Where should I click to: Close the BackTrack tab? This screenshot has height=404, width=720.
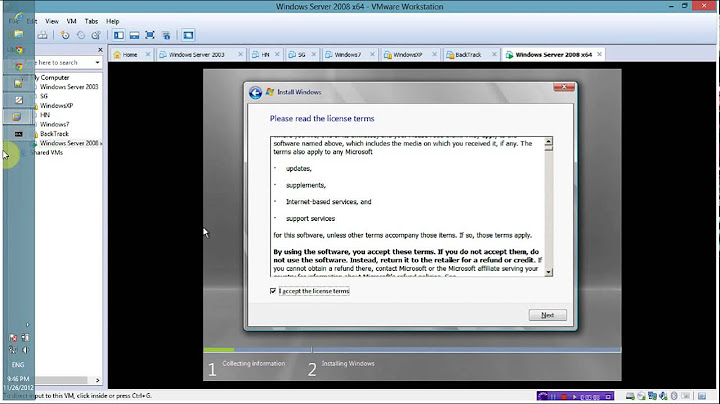point(494,54)
